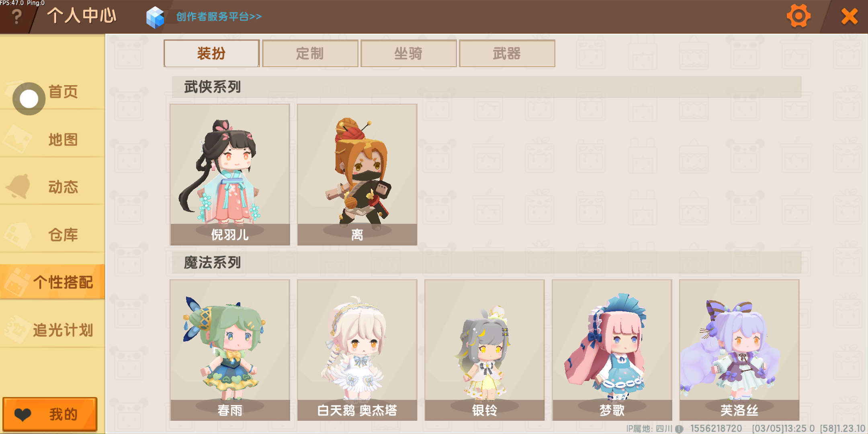Close the 个人中心 panel with the X
868x434 pixels.
pyautogui.click(x=849, y=16)
